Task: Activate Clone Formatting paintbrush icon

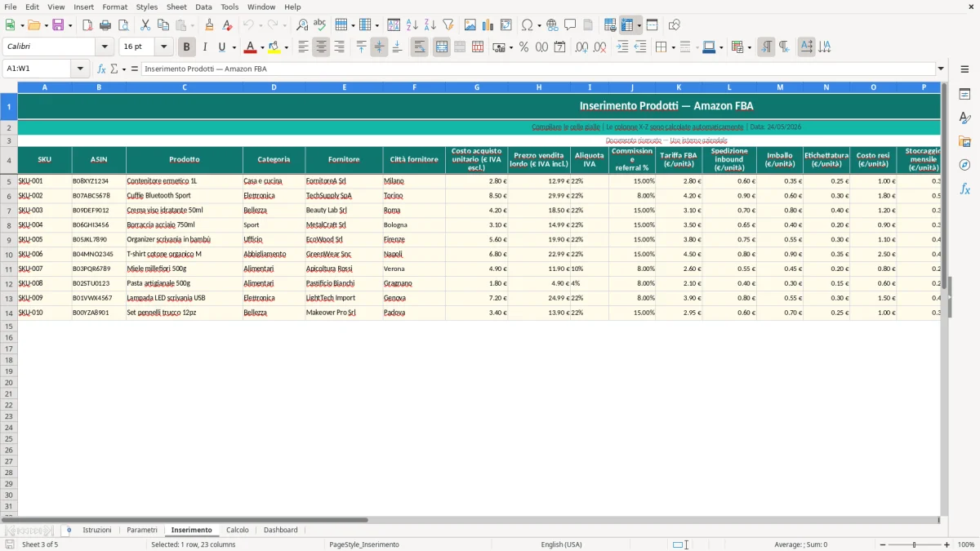Action: pyautogui.click(x=209, y=25)
